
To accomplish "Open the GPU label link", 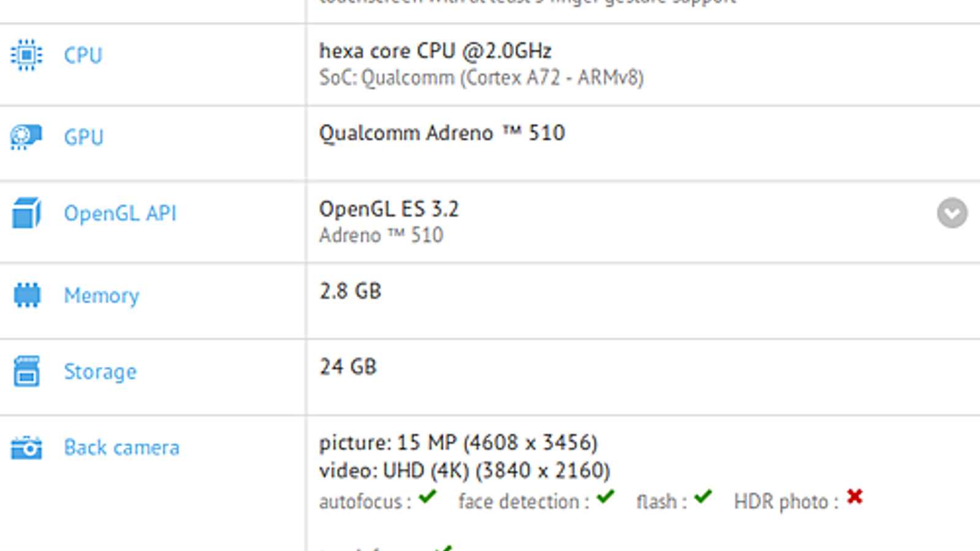I will [x=83, y=137].
